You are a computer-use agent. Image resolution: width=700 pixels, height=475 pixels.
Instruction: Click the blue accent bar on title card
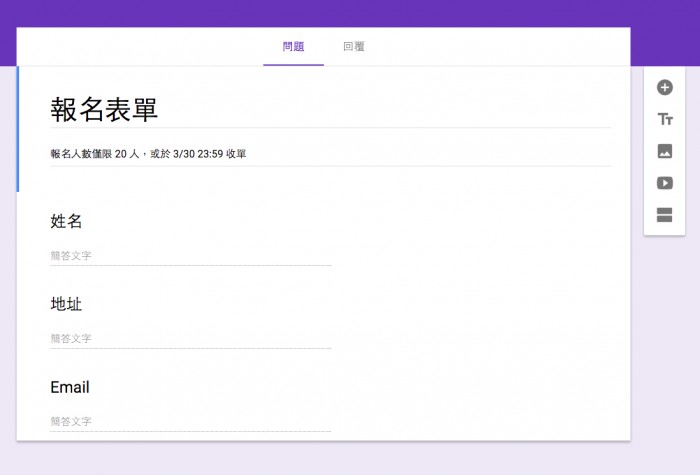pyautogui.click(x=18, y=129)
